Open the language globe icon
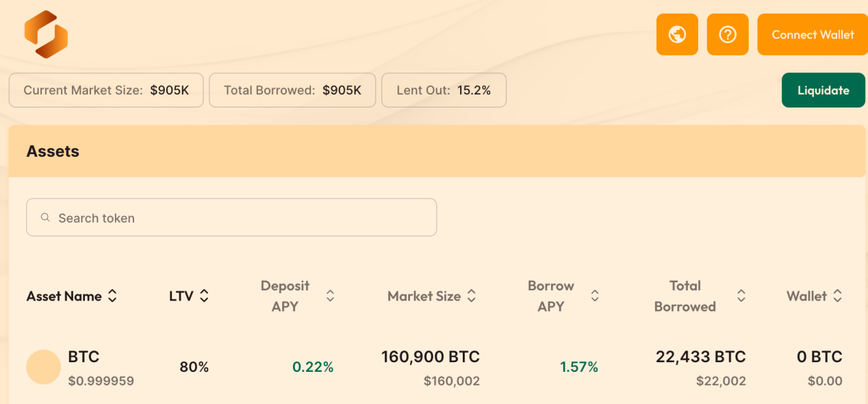868x404 pixels. click(676, 34)
